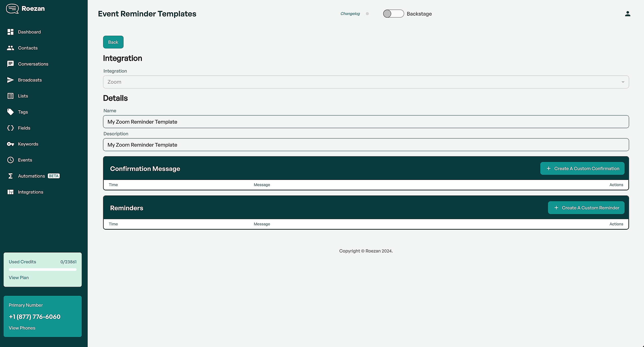644x347 pixels.
Task: Click the Events clock icon
Action: pyautogui.click(x=10, y=160)
